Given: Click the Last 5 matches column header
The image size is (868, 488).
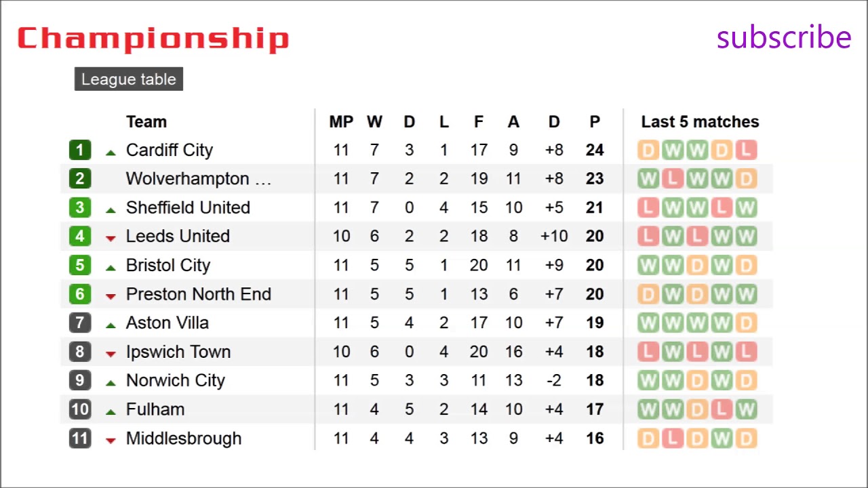Looking at the screenshot, I should pyautogui.click(x=700, y=122).
